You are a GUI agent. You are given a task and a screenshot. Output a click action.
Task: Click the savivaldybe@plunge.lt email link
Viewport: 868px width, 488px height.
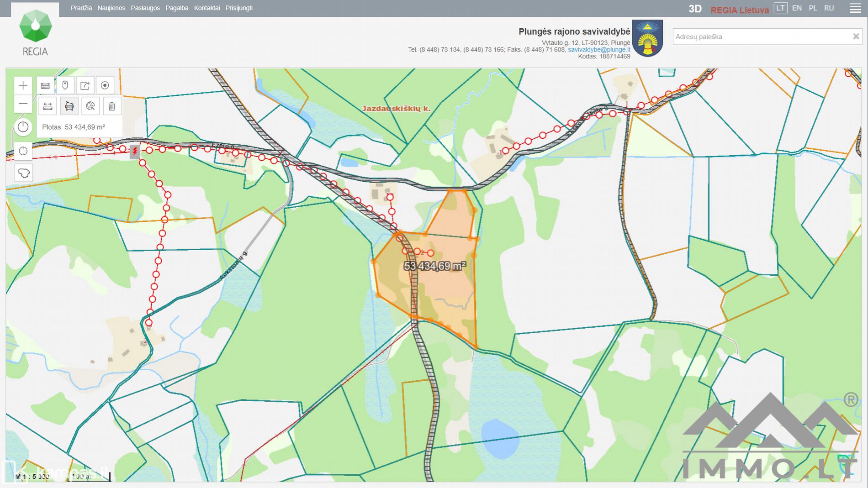[599, 50]
